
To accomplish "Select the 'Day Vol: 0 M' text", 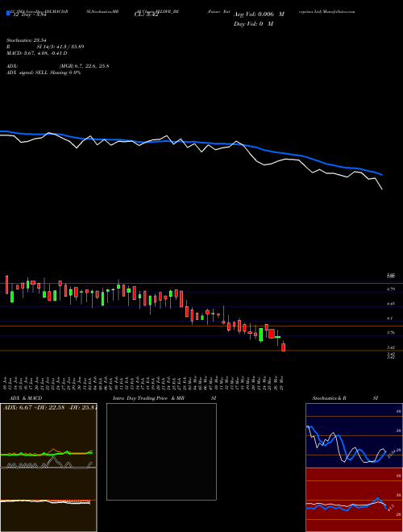I will click(253, 24).
